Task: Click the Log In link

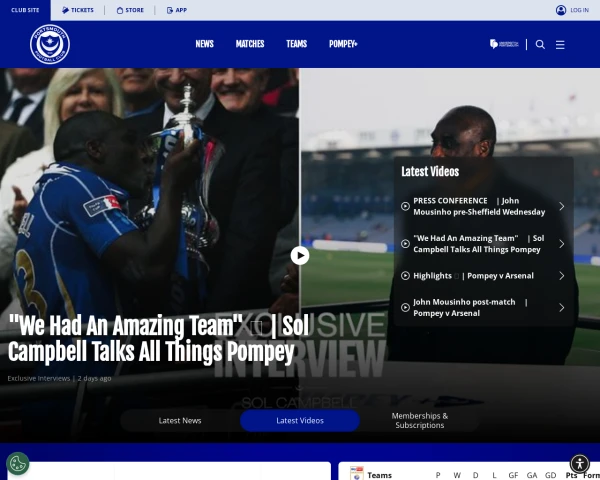Action: [x=579, y=10]
